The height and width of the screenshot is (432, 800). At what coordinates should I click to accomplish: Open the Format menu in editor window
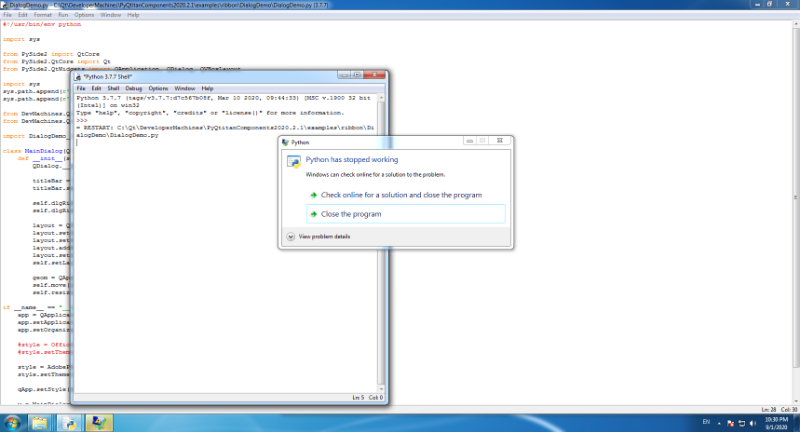point(42,15)
